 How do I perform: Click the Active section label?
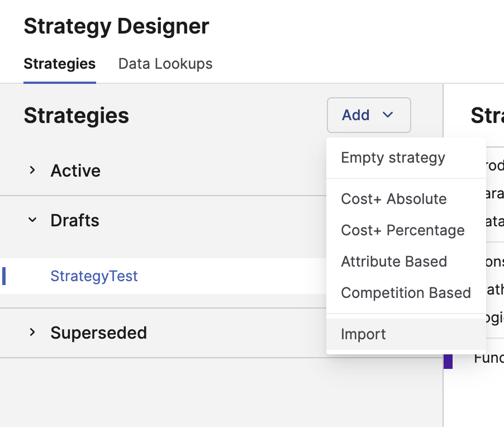click(x=75, y=170)
